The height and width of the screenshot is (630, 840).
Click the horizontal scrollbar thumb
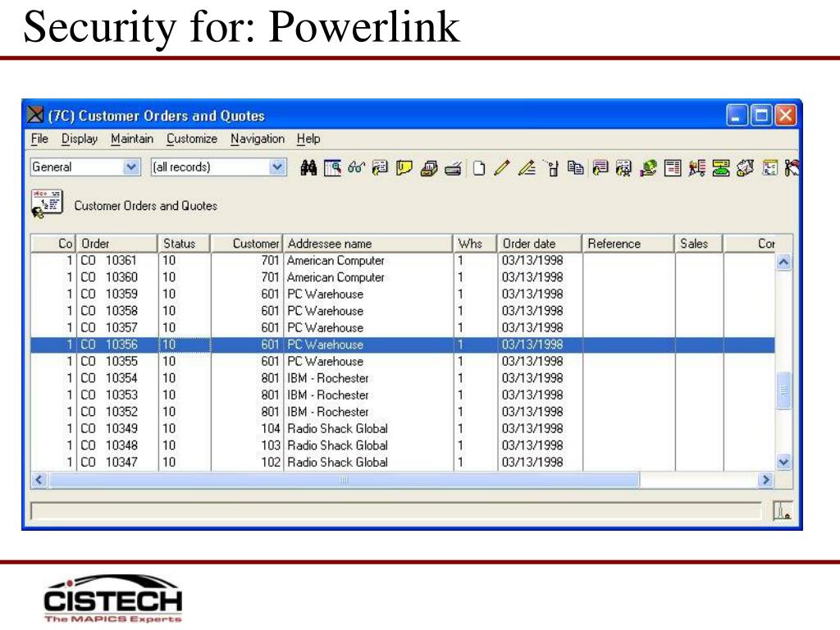(x=344, y=480)
